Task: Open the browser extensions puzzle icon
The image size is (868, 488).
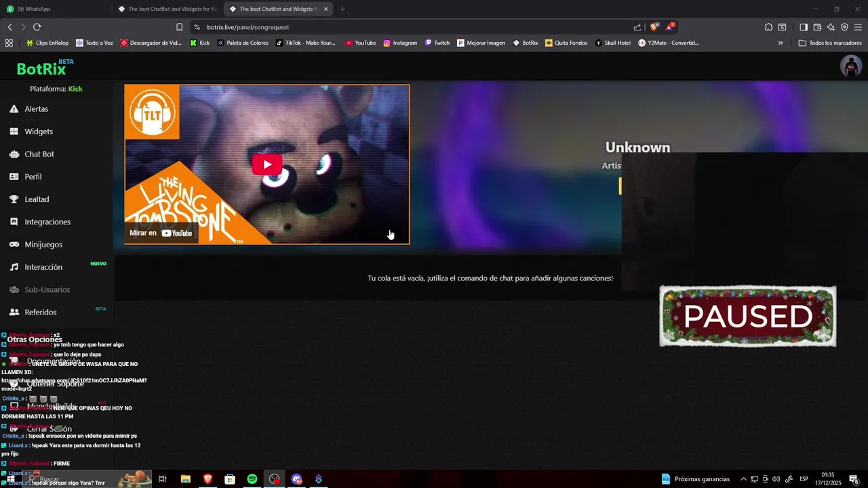Action: coord(768,27)
